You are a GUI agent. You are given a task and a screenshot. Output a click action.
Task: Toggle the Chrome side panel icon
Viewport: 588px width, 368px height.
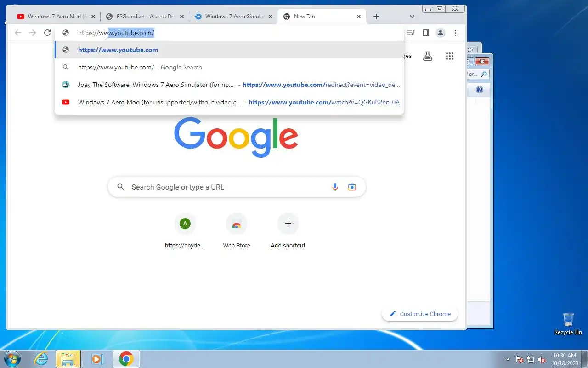point(426,33)
